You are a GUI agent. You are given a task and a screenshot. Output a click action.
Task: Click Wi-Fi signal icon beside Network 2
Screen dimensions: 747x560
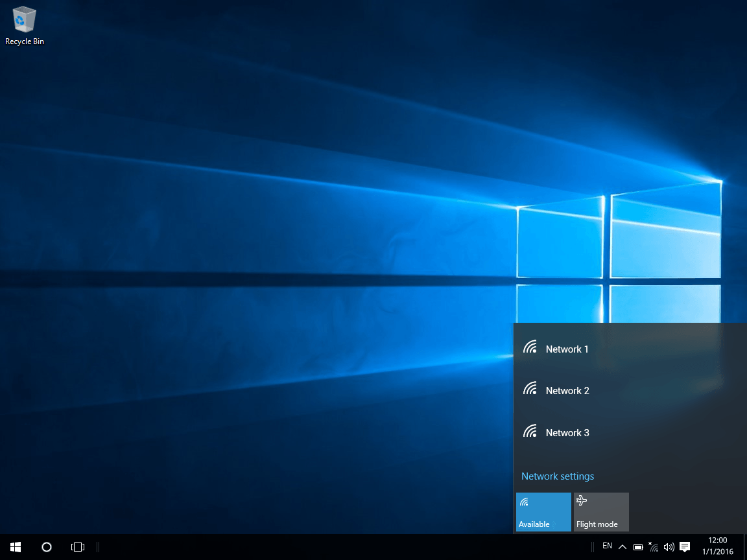click(x=530, y=388)
